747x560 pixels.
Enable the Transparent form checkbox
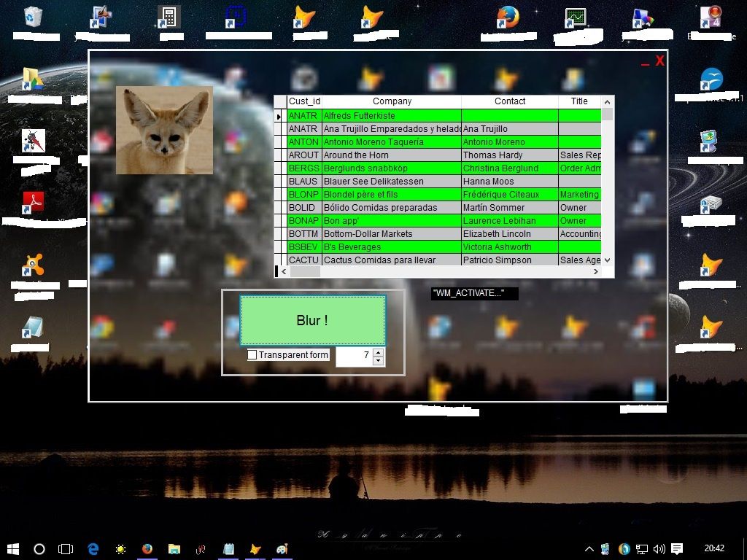[252, 355]
